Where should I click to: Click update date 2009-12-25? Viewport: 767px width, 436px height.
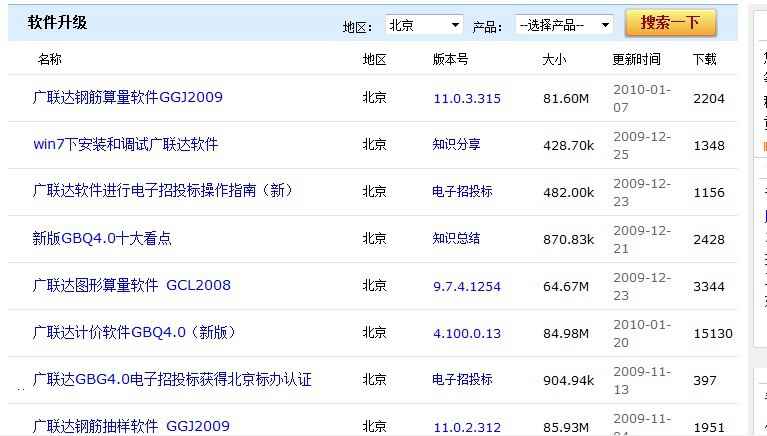pos(642,145)
